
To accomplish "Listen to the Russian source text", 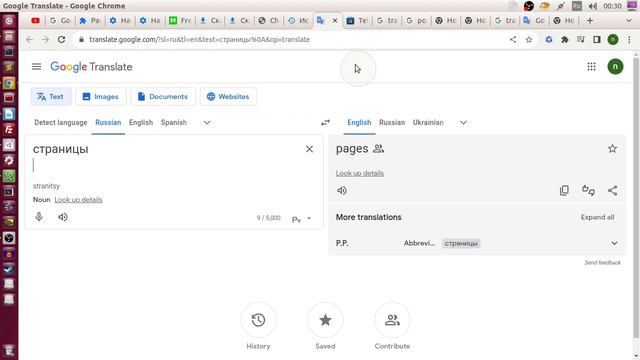I will [63, 217].
